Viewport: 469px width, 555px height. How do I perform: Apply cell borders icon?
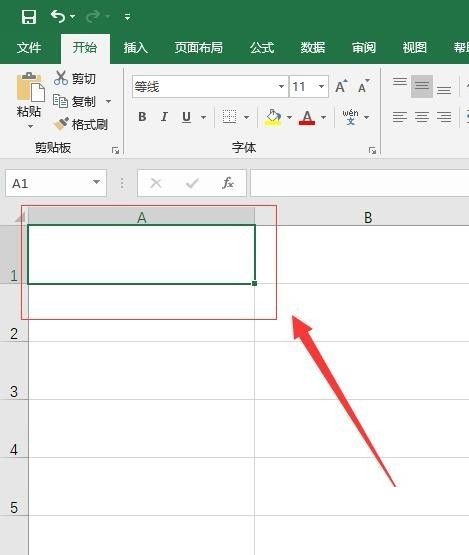[x=229, y=116]
